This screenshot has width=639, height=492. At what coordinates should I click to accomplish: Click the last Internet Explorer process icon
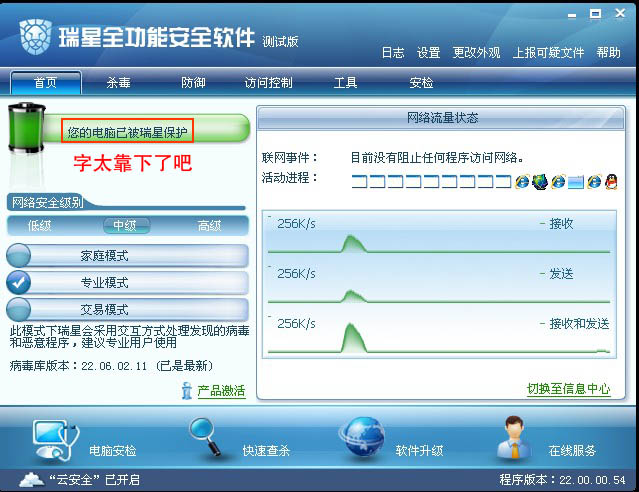tap(594, 181)
